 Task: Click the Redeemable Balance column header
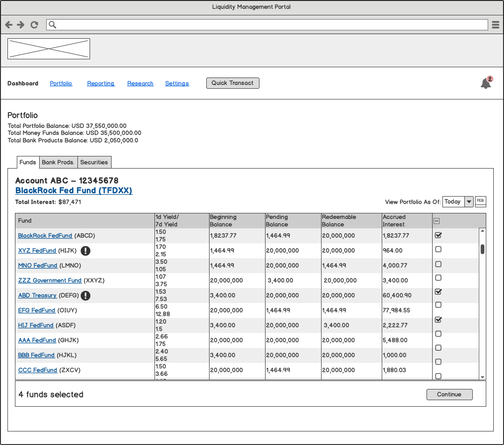point(352,221)
